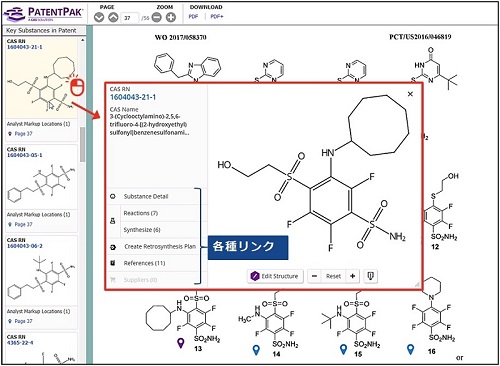500x366 pixels.
Task: Click the blue location marker for compound 16
Action: pos(411,349)
